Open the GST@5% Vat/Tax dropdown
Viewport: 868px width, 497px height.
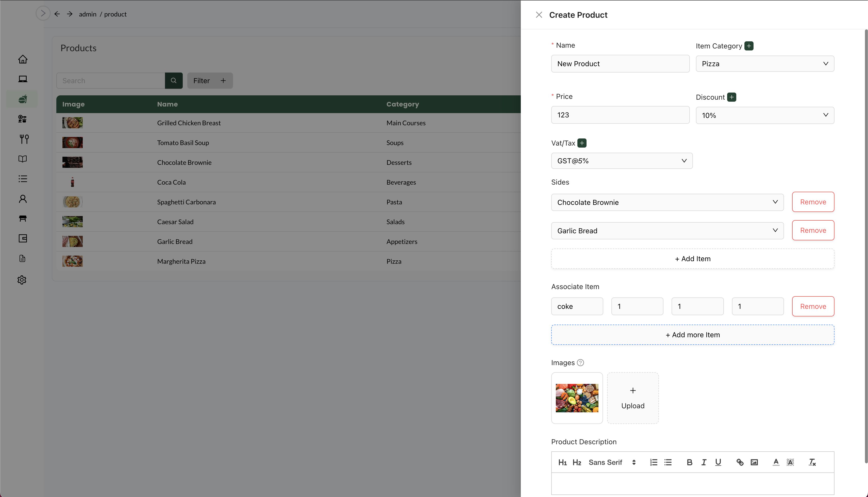621,161
